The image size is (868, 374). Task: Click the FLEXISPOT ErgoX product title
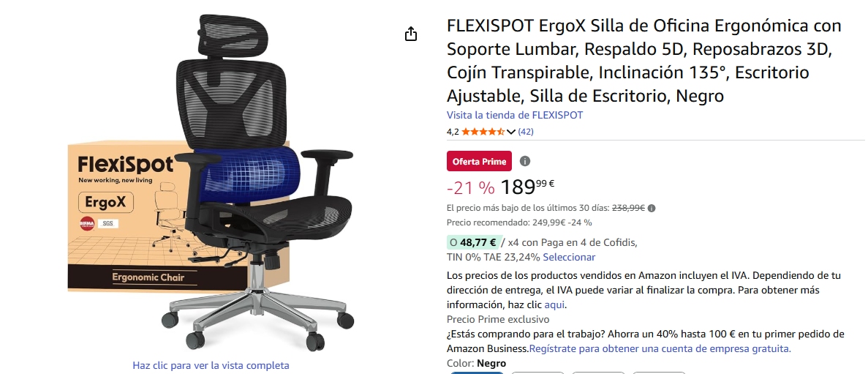click(644, 61)
